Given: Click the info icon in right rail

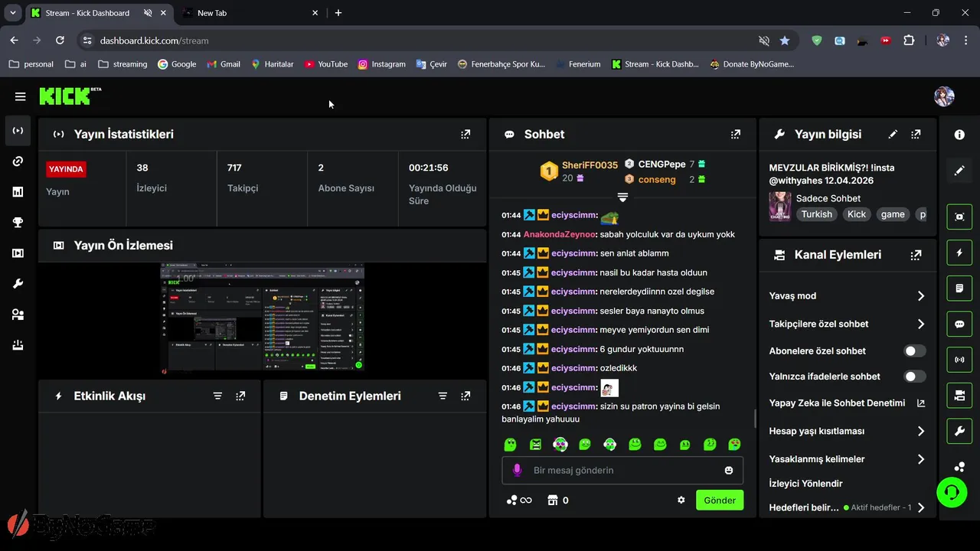Looking at the screenshot, I should 959,135.
